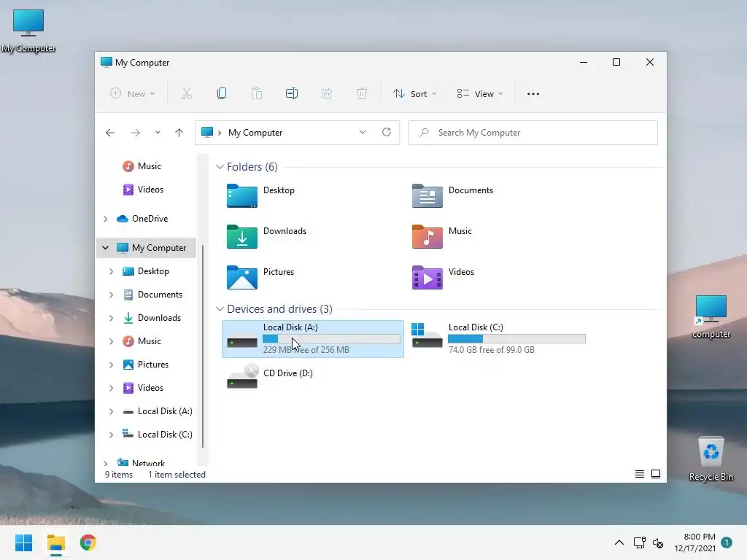Viewport: 747px width, 560px height.
Task: Open the View dropdown
Action: click(x=480, y=94)
